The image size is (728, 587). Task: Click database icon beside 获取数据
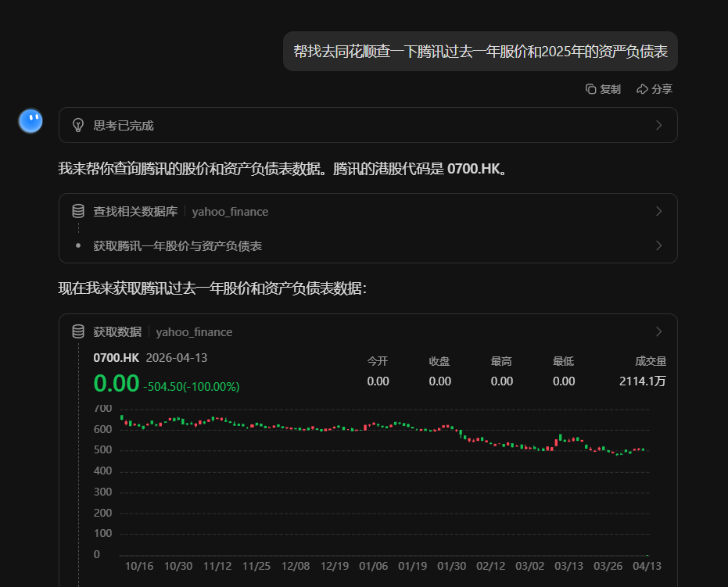click(78, 331)
